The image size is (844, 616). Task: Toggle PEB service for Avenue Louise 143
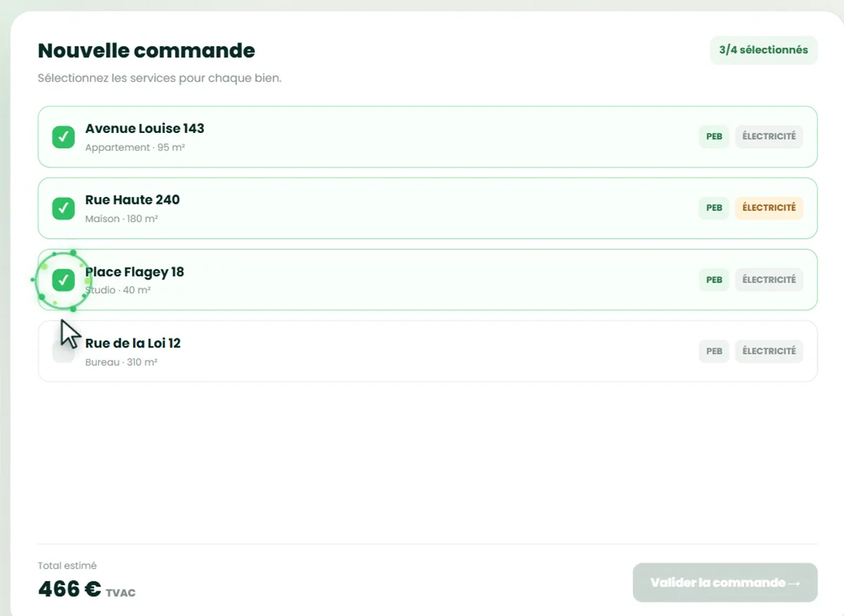point(714,136)
